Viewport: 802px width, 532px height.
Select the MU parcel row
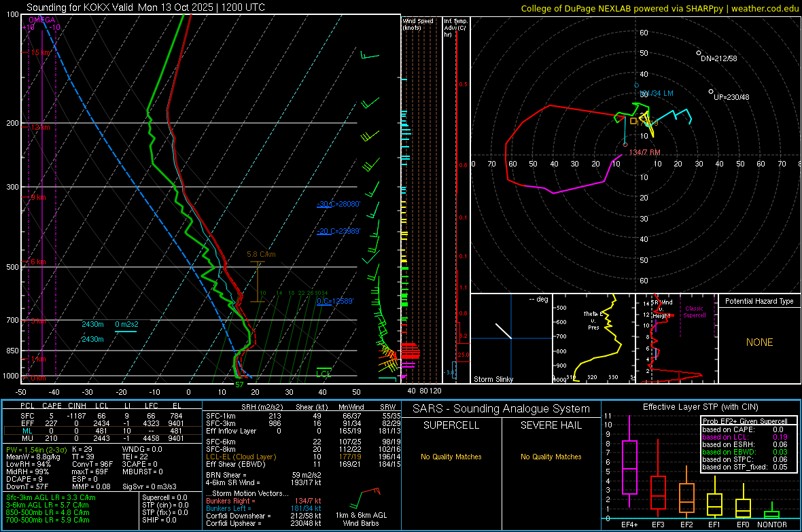click(101, 438)
